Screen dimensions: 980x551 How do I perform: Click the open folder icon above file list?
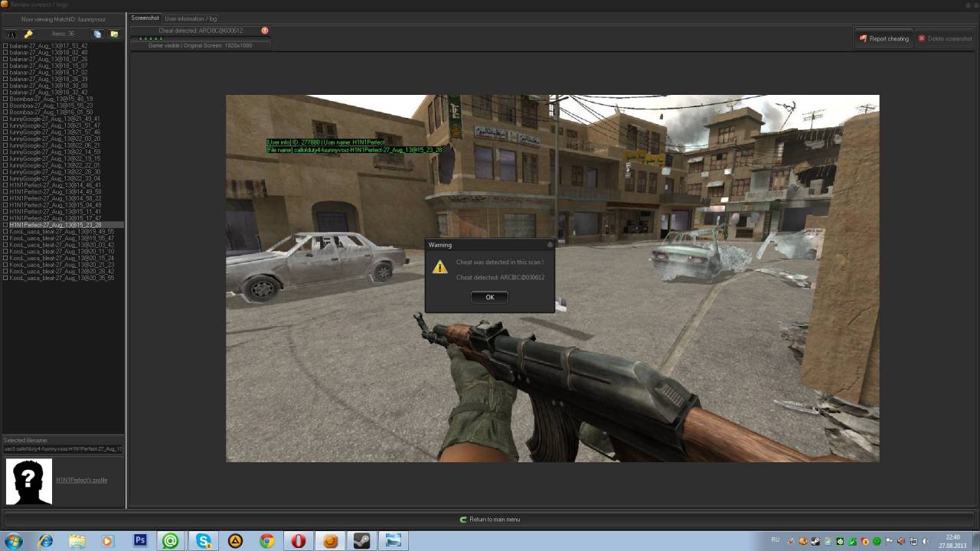point(114,34)
